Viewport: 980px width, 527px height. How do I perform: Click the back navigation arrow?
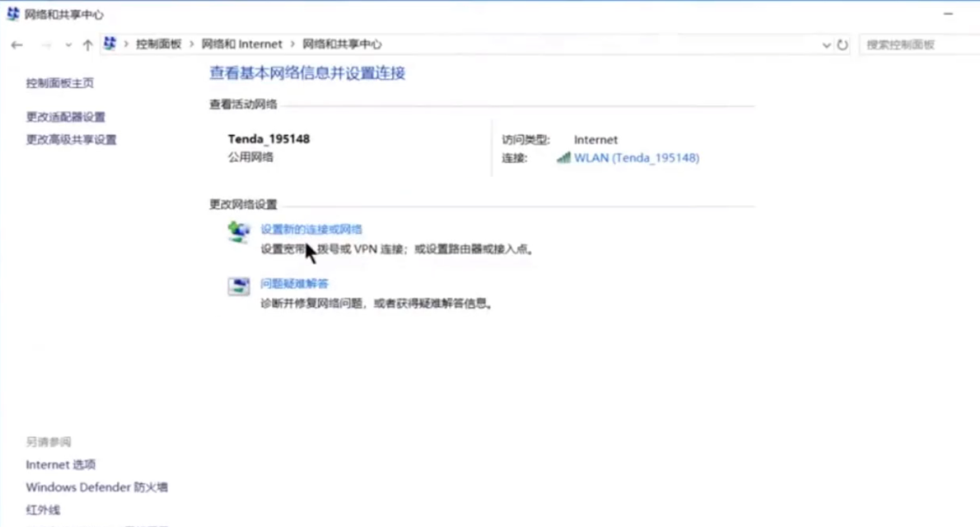(x=16, y=45)
